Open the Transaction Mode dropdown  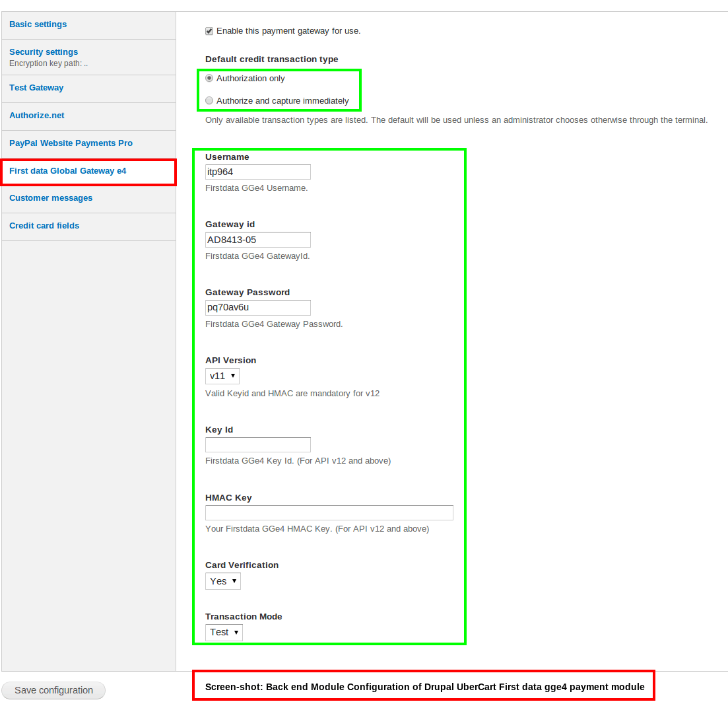coord(224,632)
